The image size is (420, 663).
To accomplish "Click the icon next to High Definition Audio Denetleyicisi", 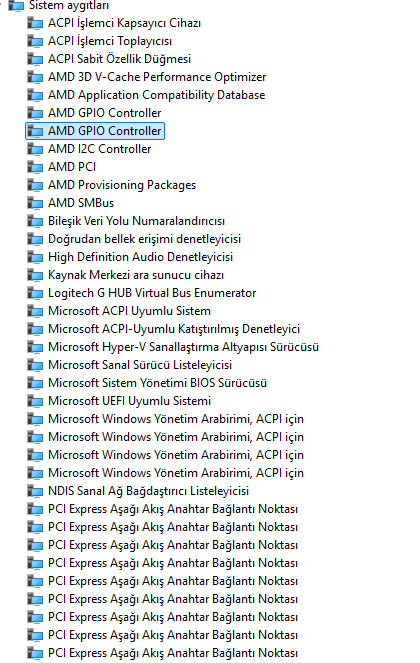I will (x=35, y=258).
